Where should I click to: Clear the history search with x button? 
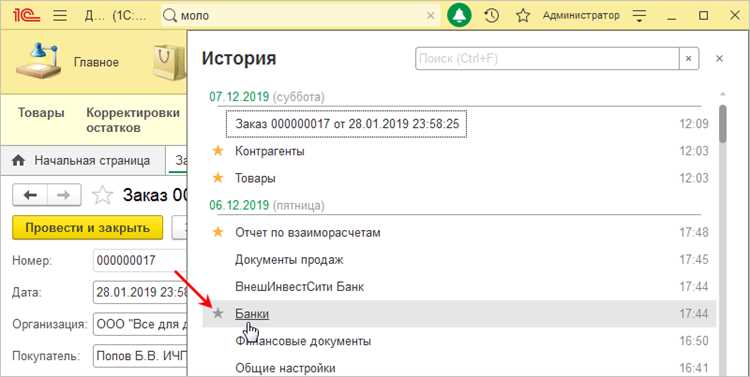(689, 59)
